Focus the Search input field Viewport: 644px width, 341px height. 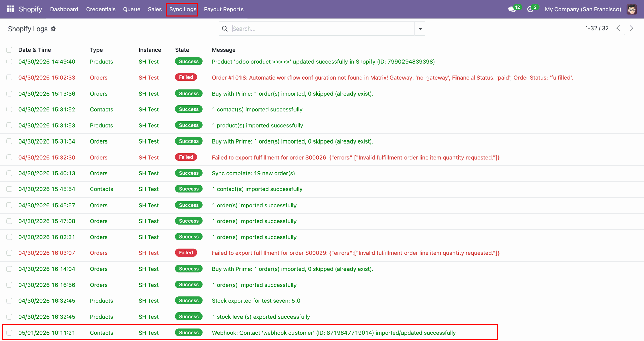pos(323,29)
